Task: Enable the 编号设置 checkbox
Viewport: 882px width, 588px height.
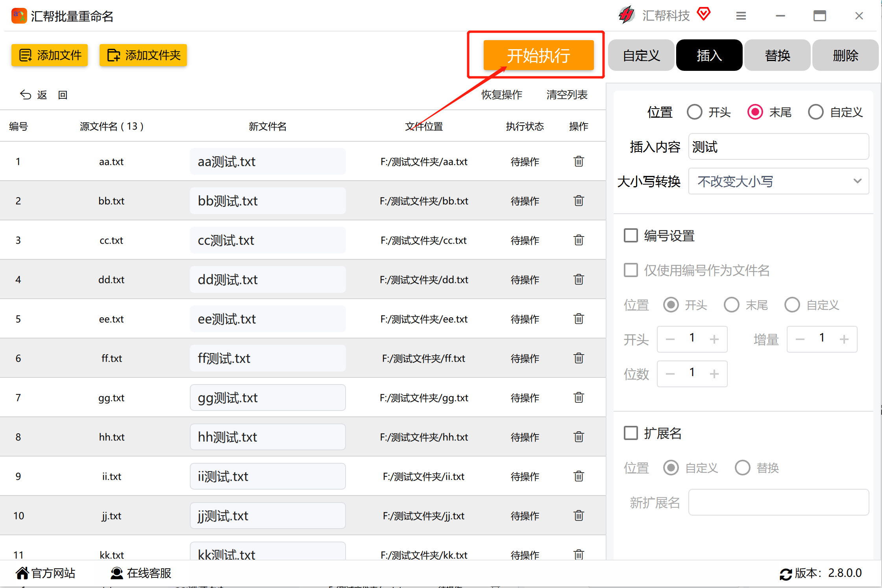Action: point(631,236)
